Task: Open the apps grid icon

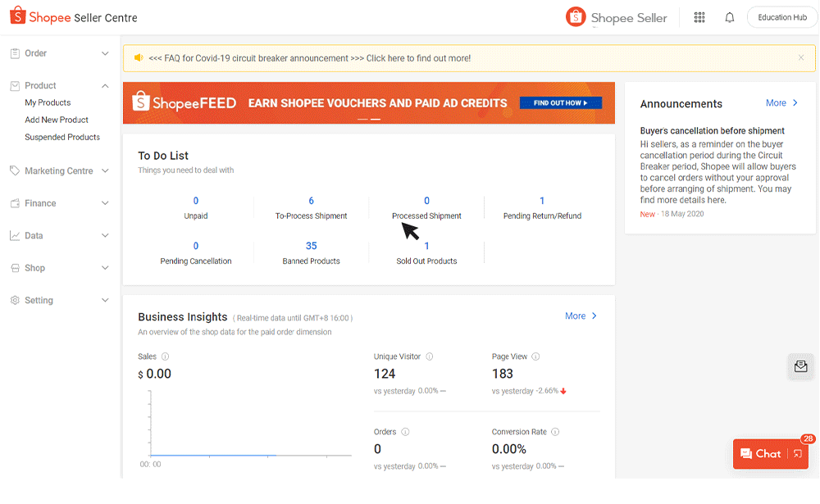Action: [x=699, y=17]
